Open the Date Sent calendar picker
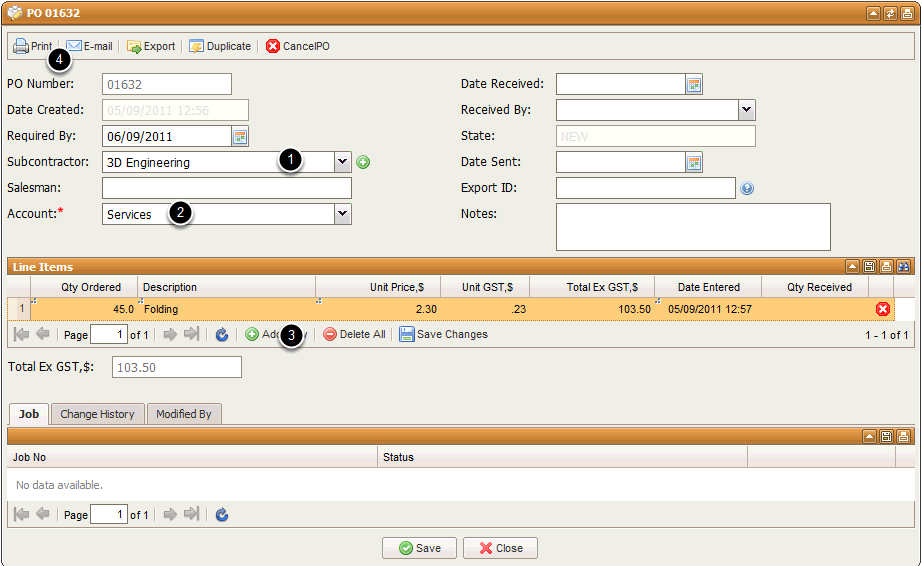 [694, 162]
